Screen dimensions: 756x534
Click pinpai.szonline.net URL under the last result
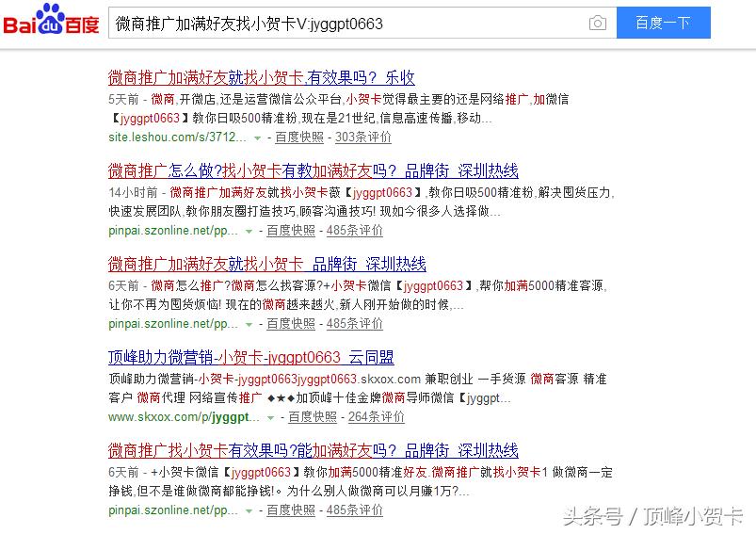click(173, 510)
